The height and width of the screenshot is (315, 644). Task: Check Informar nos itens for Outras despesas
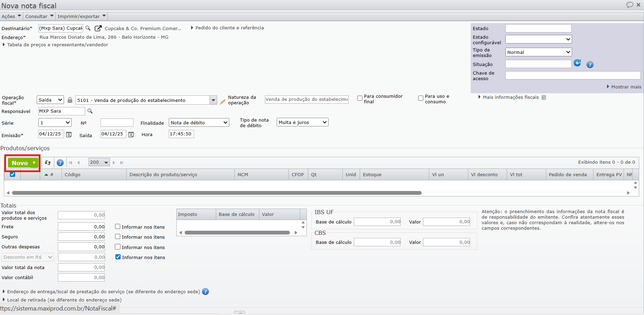(118, 247)
